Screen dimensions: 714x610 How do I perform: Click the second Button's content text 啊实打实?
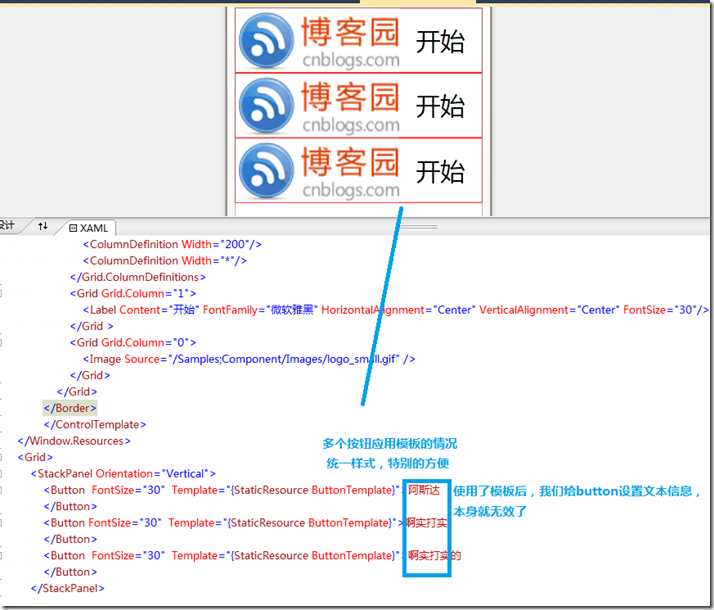pyautogui.click(x=427, y=523)
